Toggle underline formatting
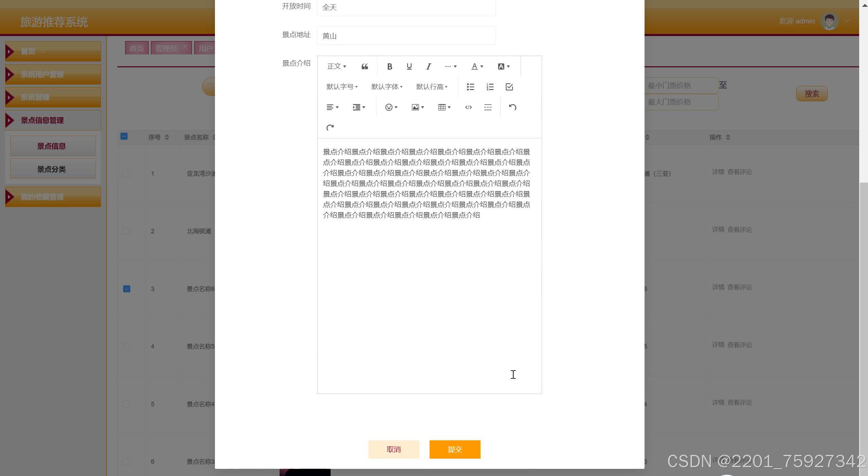This screenshot has width=868, height=476. [409, 67]
